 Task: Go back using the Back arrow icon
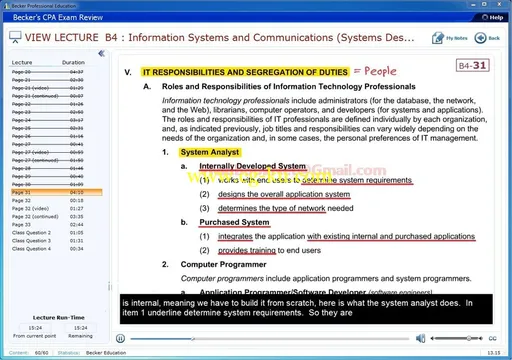pos(480,38)
